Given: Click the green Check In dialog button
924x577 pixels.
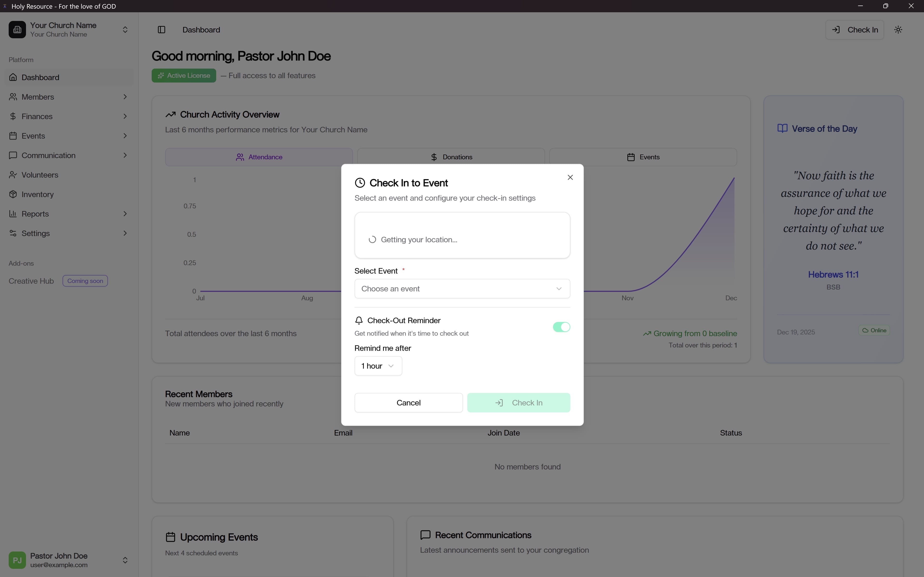Looking at the screenshot, I should tap(519, 403).
